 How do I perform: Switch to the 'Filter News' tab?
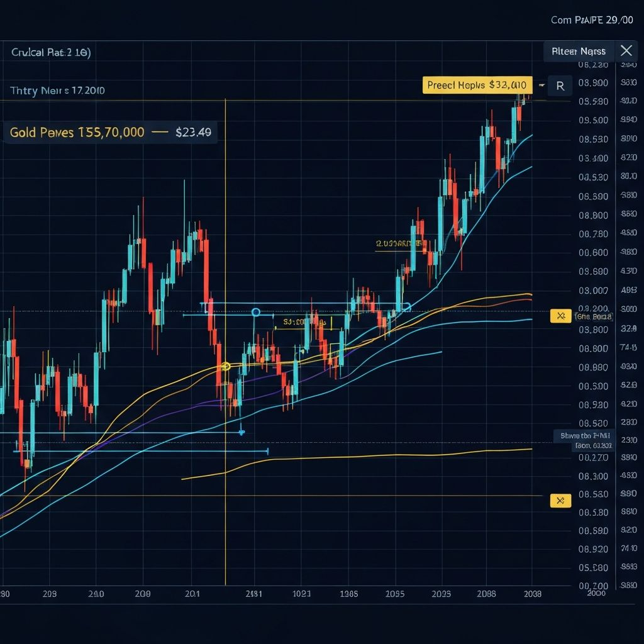click(577, 51)
